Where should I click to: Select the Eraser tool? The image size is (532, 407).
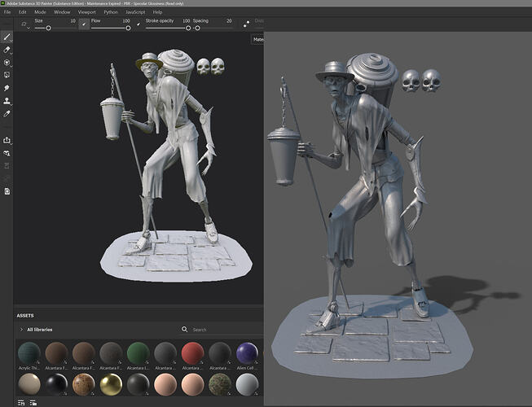[7, 50]
